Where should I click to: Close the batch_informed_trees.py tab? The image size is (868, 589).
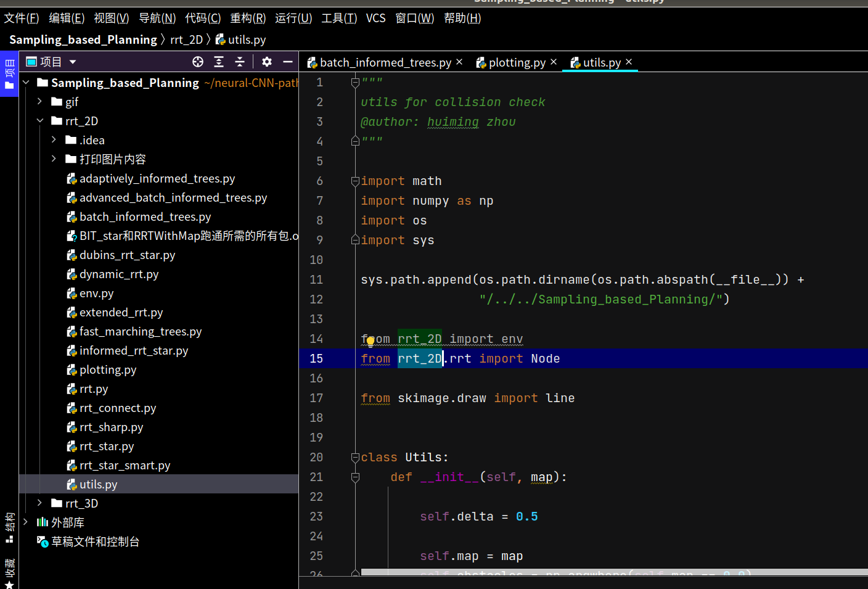tap(459, 62)
